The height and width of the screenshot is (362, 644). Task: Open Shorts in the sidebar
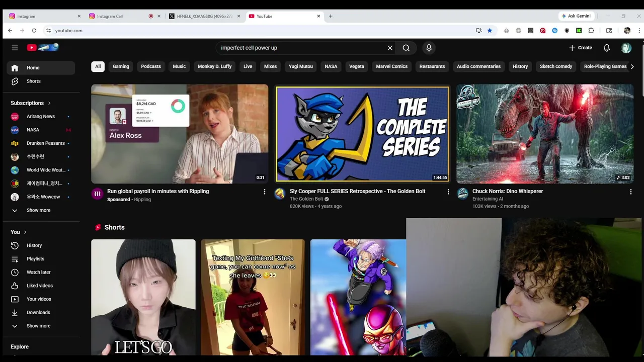point(41,81)
